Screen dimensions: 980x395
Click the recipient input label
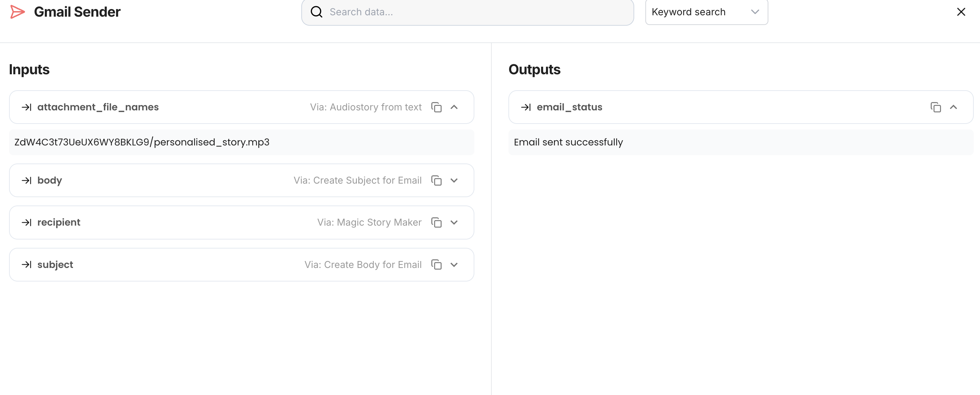59,222
